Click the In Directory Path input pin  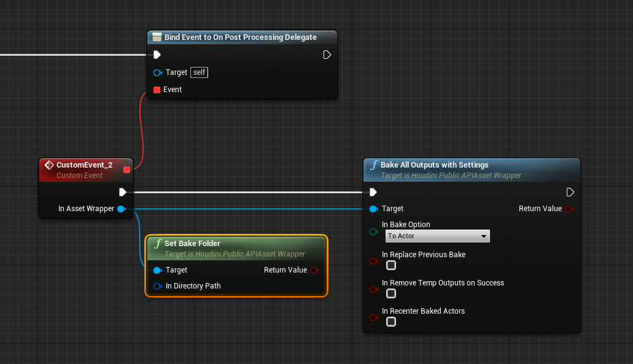157,286
